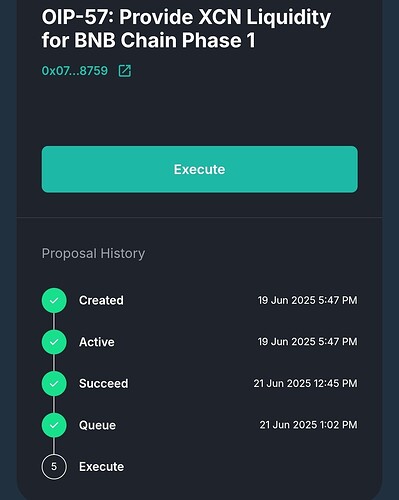Select the Execute history label

pyautogui.click(x=101, y=467)
